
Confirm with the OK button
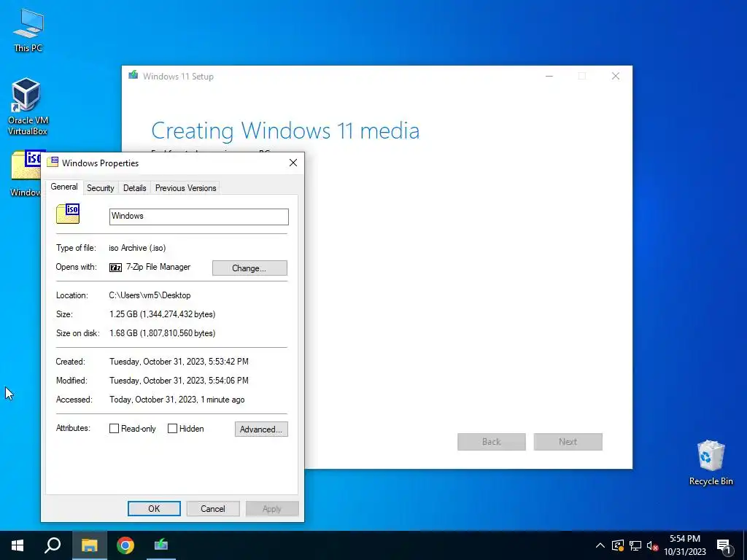[154, 508]
